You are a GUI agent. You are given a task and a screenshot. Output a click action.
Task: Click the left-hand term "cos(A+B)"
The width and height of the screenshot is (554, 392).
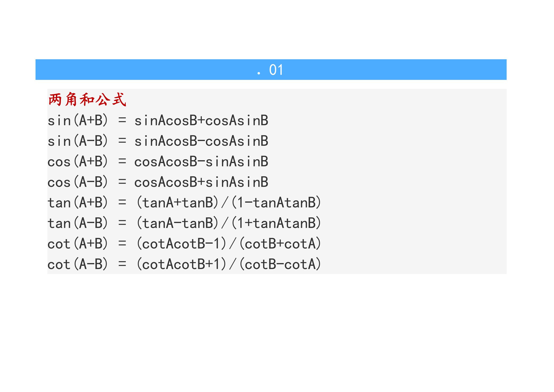point(77,161)
